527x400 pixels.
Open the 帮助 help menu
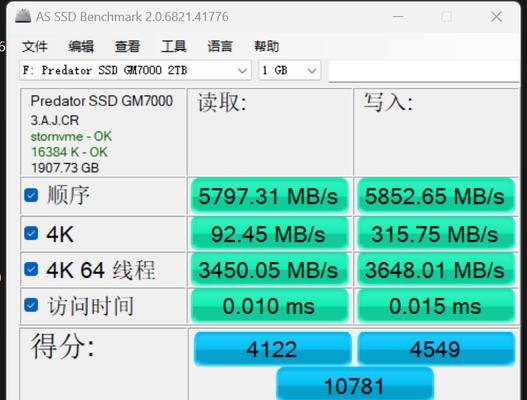point(266,46)
